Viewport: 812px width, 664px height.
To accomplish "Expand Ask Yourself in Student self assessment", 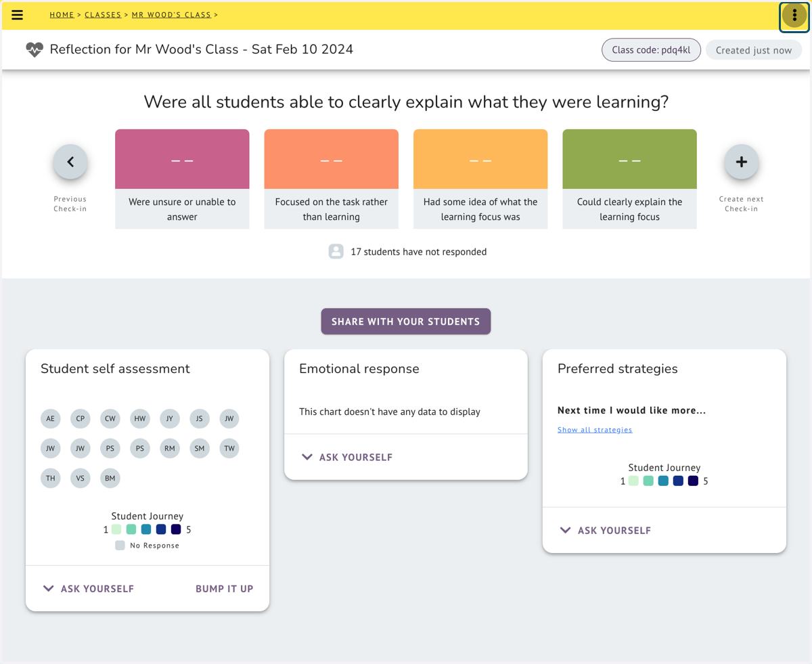I will (x=89, y=589).
